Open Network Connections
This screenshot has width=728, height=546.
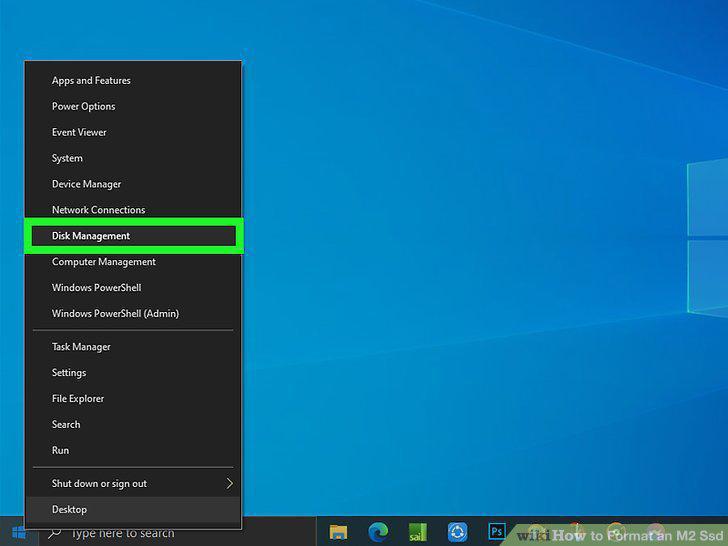click(x=133, y=210)
